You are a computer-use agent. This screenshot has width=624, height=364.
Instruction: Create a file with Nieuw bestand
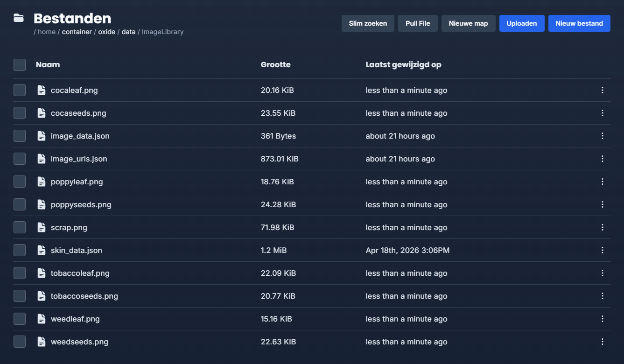[579, 23]
